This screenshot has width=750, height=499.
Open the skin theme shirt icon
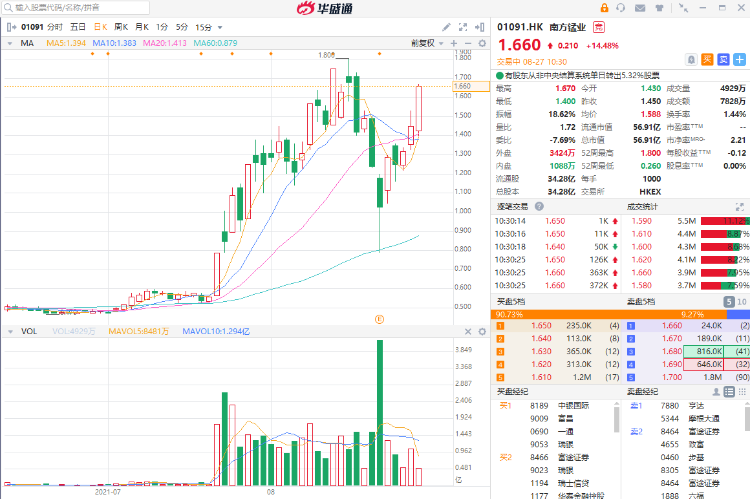click(x=659, y=8)
